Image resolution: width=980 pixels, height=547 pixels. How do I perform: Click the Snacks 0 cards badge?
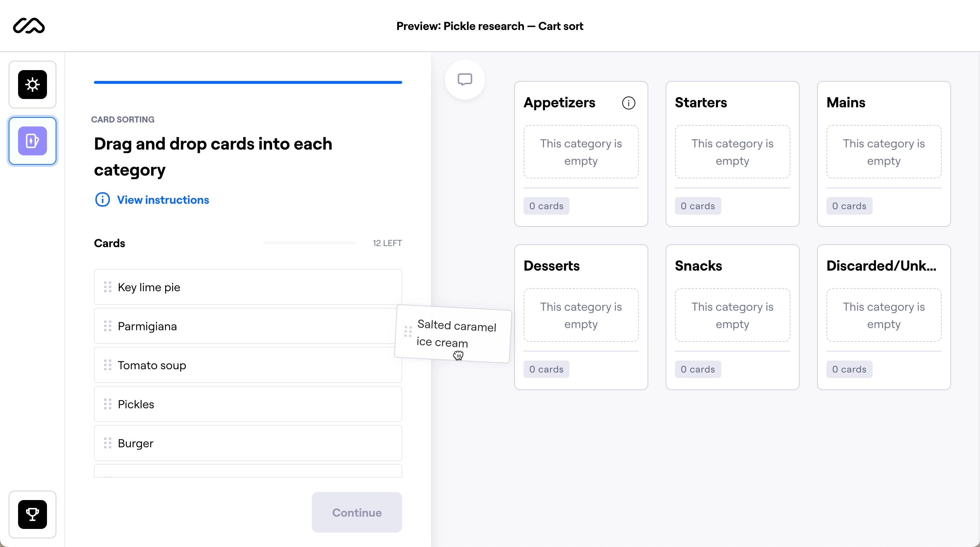point(698,369)
